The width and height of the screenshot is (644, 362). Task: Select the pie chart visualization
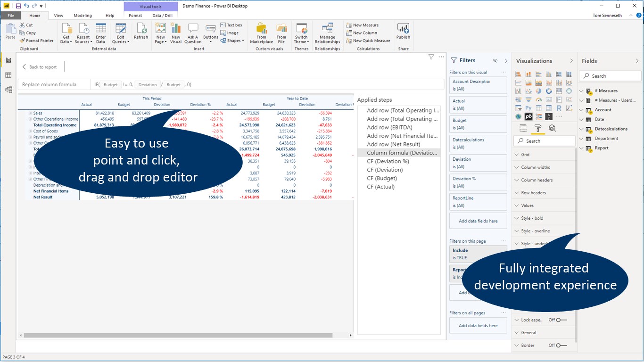538,91
